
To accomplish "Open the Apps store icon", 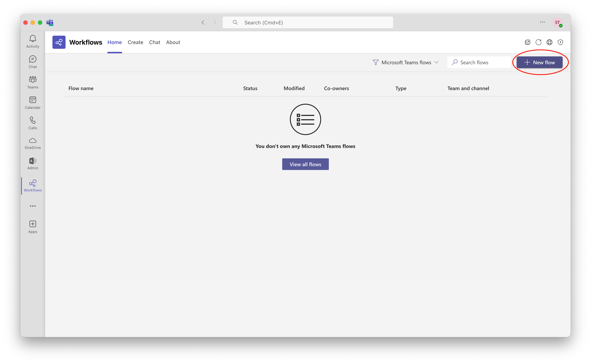I will (x=33, y=226).
